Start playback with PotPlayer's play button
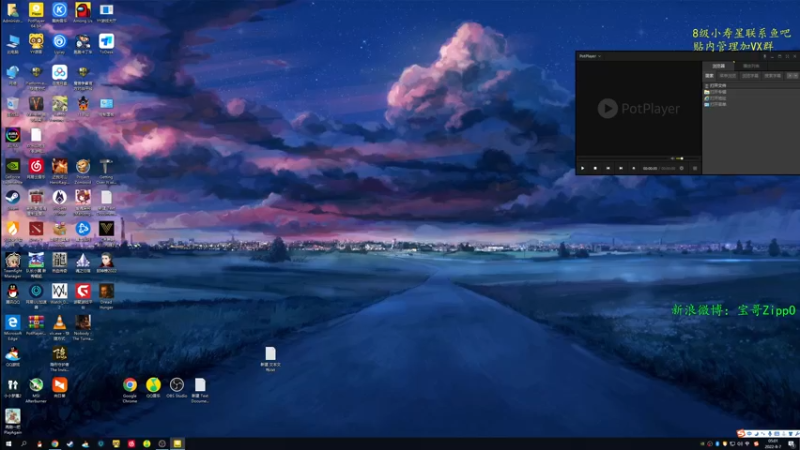Screen dimensions: 800x450 [583, 168]
